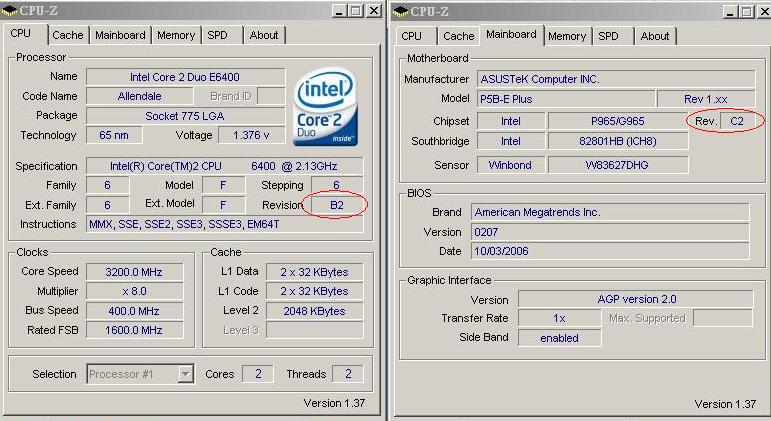The width and height of the screenshot is (771, 421).
Task: Minimize the left CPU-Z window
Action: pyautogui.click(x=339, y=11)
